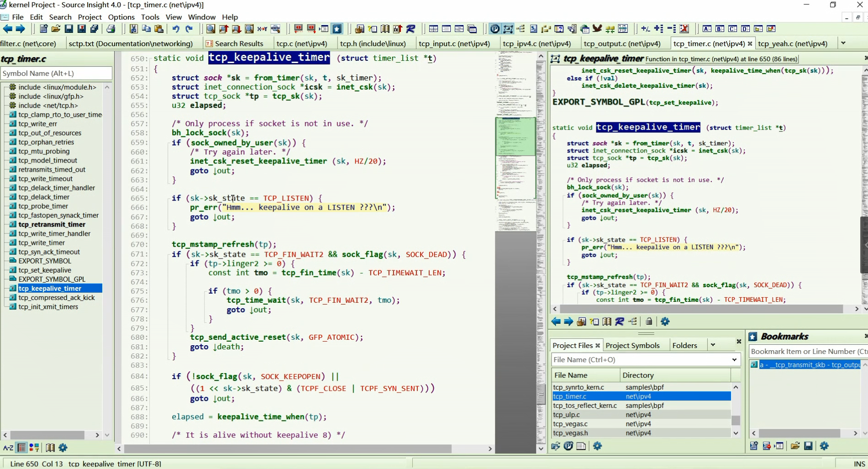
Task: Close the Project Files tab
Action: 597,346
